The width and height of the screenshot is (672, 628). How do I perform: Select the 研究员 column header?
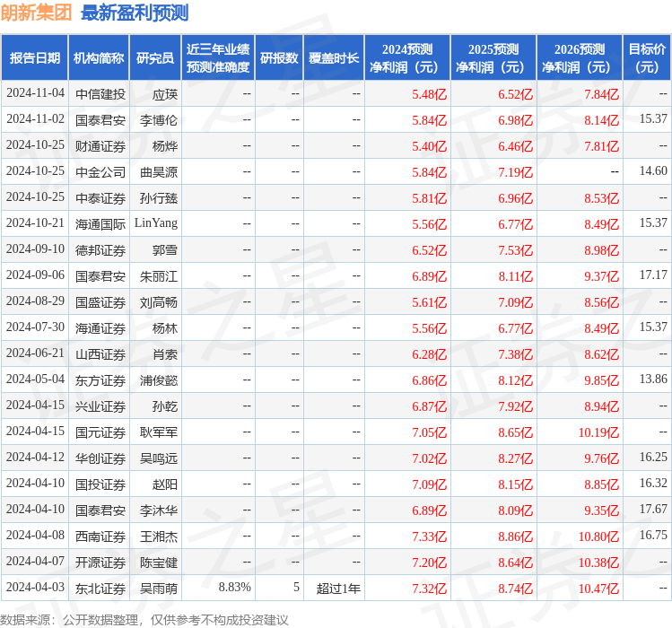click(155, 58)
